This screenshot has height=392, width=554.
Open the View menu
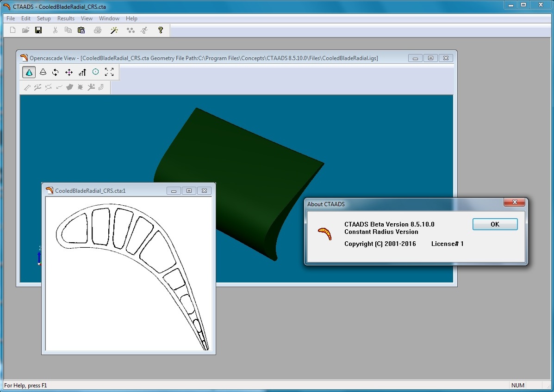87,18
